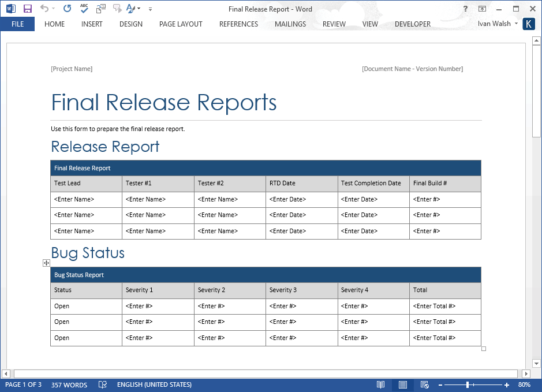Click the zoom level percentage 80%

[524, 384]
